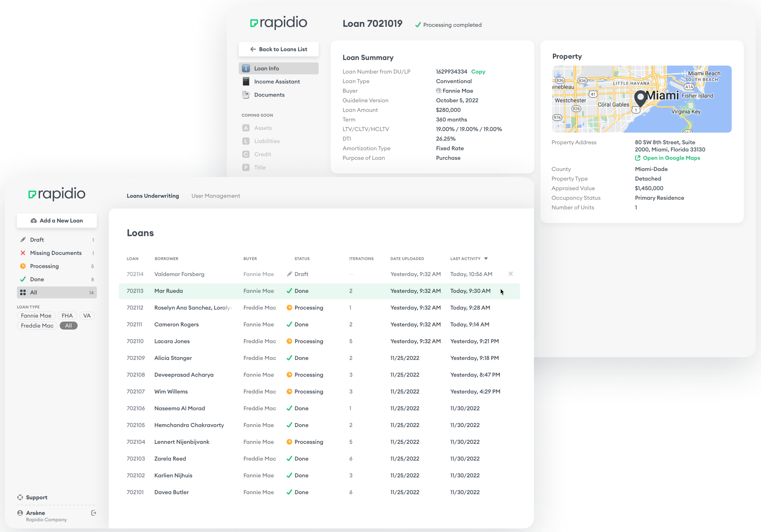761x532 pixels.
Task: Click the Processing completed status label
Action: (x=452, y=25)
